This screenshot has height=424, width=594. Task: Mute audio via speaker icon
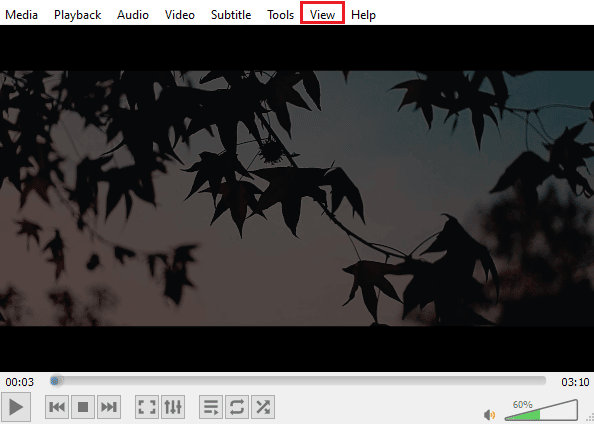pyautogui.click(x=489, y=415)
